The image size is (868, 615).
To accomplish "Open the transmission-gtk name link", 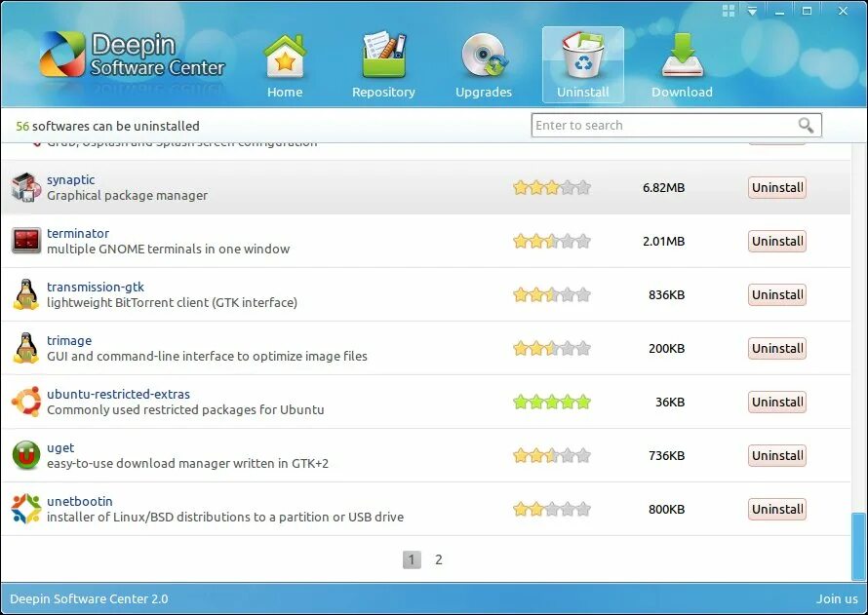I will pyautogui.click(x=96, y=288).
